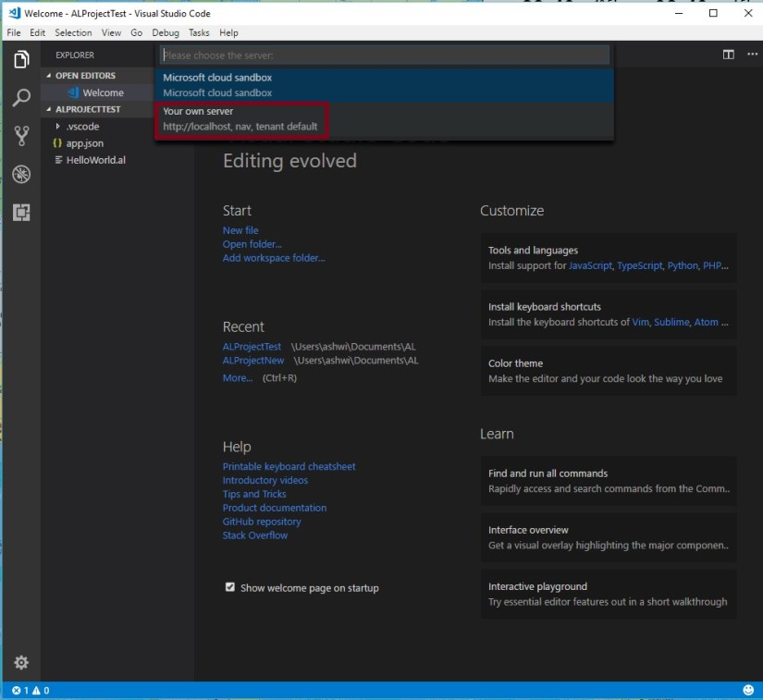Open Source Control view icon
This screenshot has width=763, height=700.
coord(20,136)
